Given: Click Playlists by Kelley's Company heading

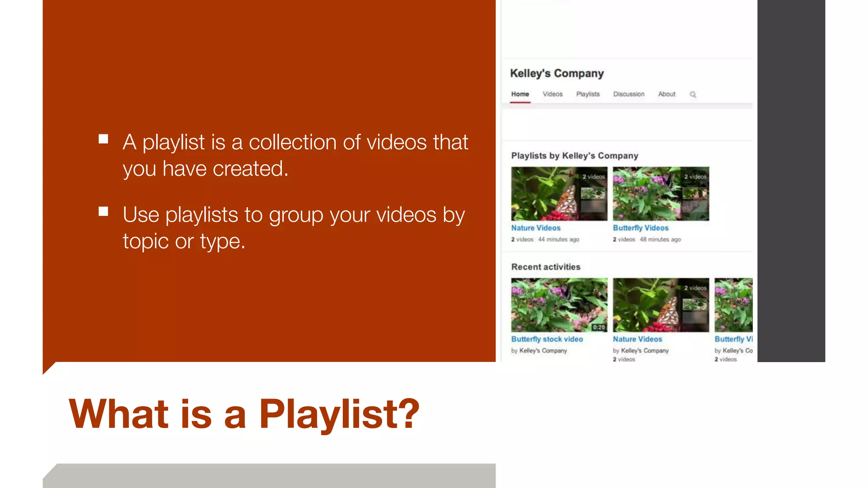Looking at the screenshot, I should click(574, 156).
